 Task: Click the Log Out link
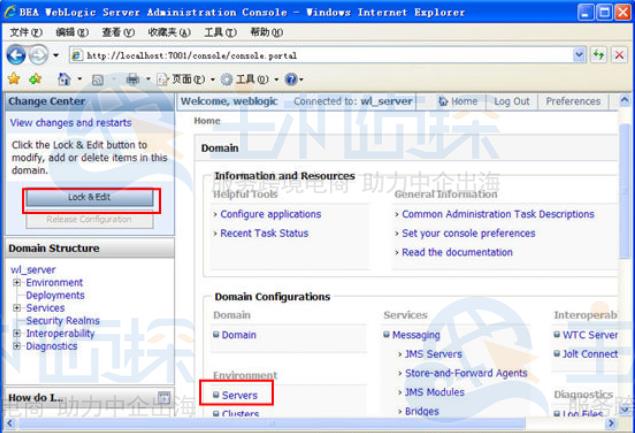(x=511, y=101)
